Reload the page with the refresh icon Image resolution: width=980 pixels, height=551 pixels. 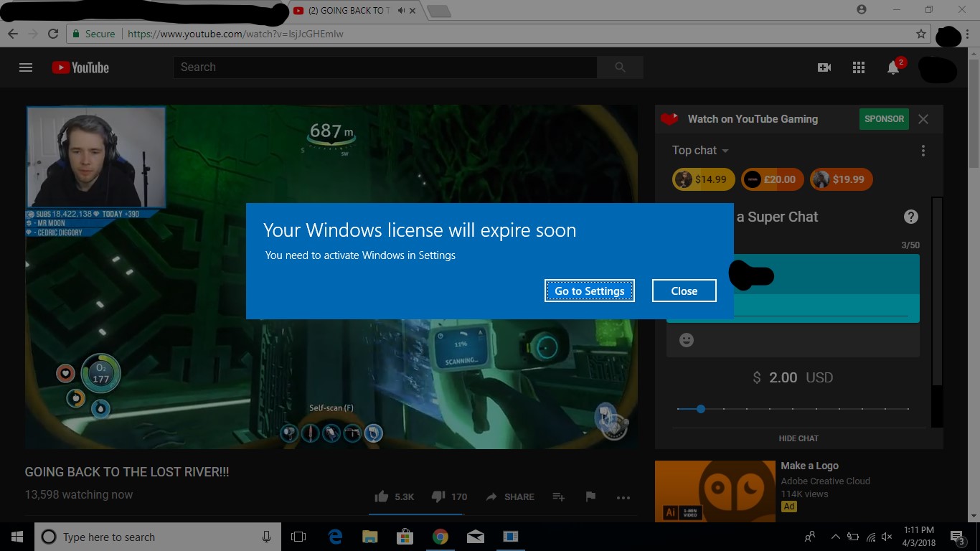(53, 34)
